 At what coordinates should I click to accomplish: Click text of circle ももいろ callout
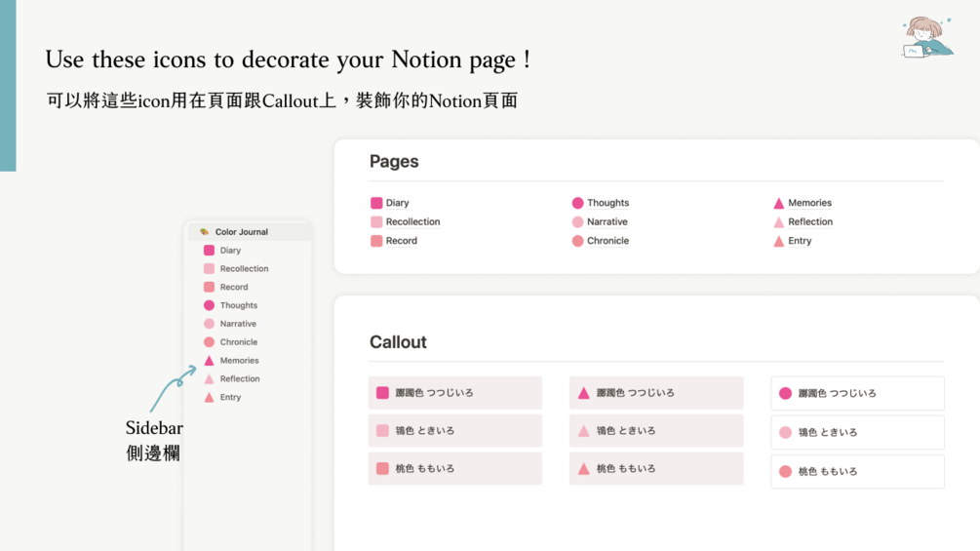click(828, 472)
